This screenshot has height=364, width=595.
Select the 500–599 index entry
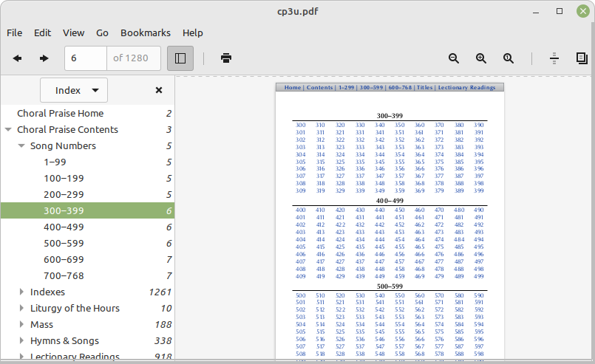64,244
